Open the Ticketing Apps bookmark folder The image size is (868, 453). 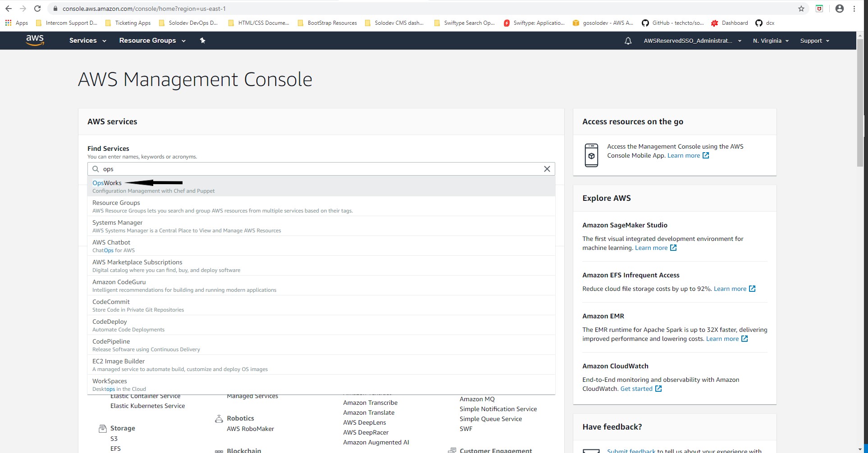128,23
